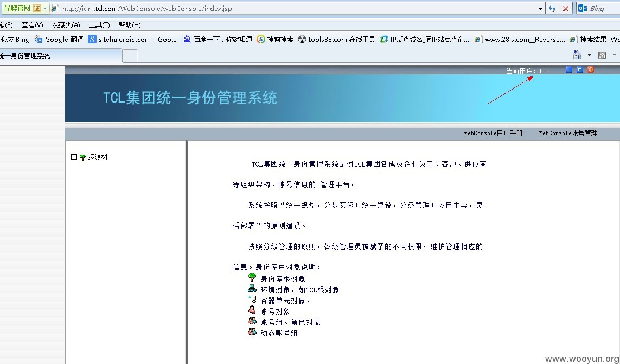Open the dropdown arrow next to RSS icon
Image resolution: width=620 pixels, height=364 pixels.
[x=615, y=55]
